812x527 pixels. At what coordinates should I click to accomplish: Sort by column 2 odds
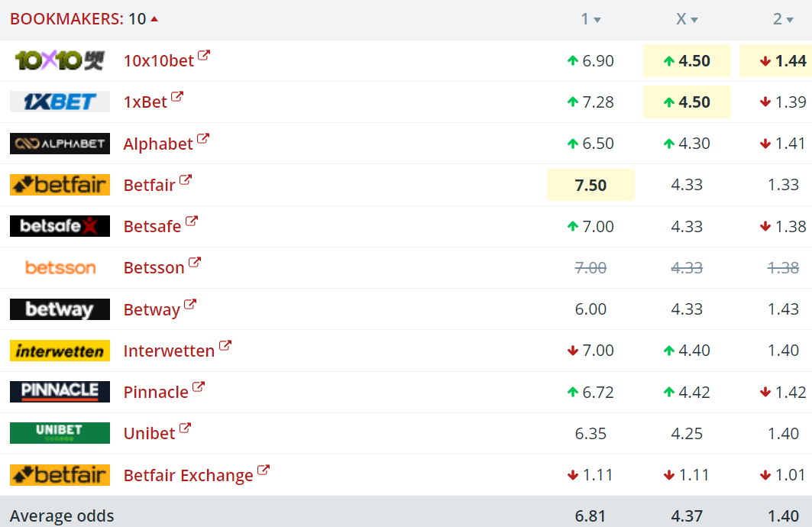click(x=783, y=19)
